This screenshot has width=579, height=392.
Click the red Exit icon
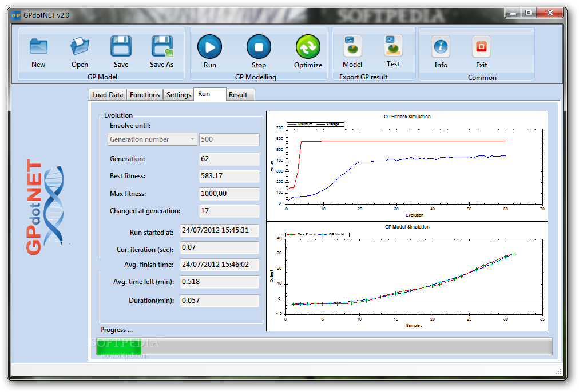click(x=482, y=47)
